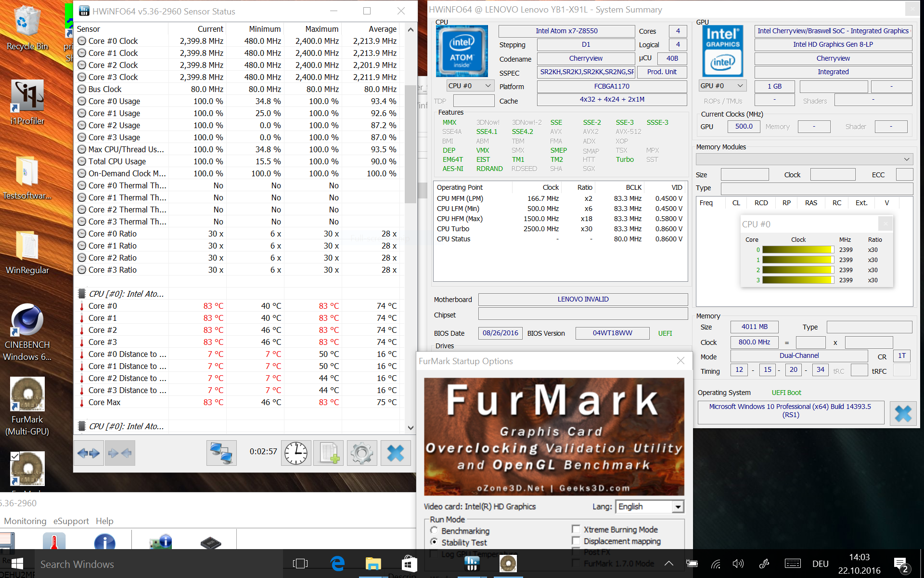Click the Core Max temperature row

(x=238, y=402)
